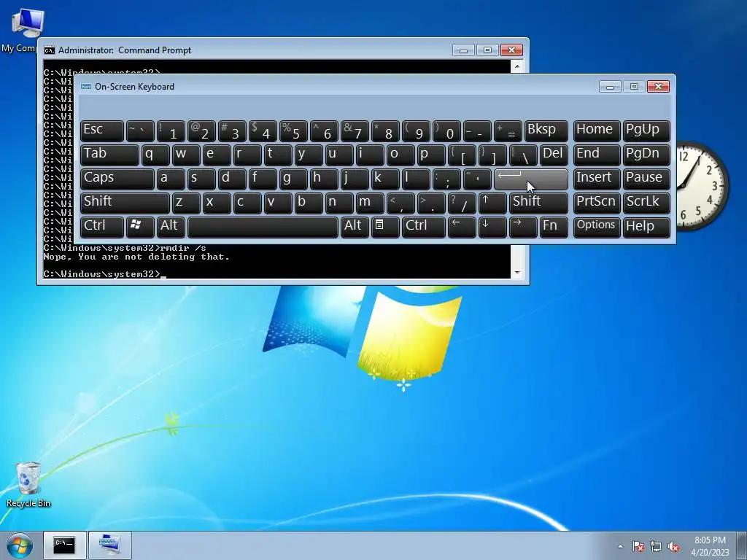Tap the right arrow key on the keyboard
The height and width of the screenshot is (560, 747).
(x=522, y=227)
